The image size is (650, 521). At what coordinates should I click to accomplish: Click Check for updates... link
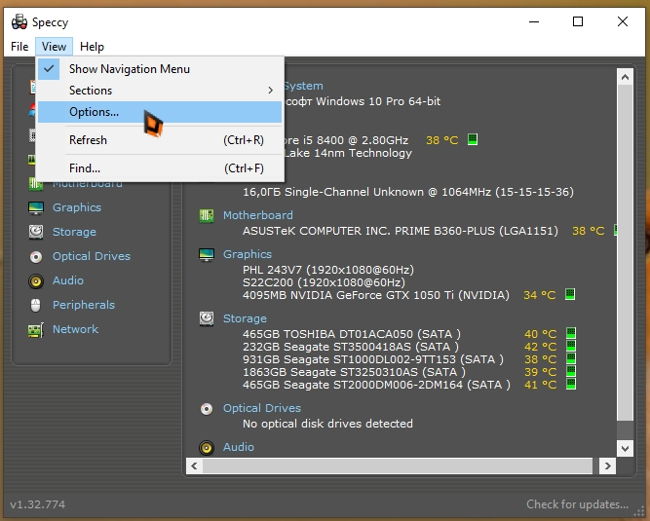tap(577, 504)
